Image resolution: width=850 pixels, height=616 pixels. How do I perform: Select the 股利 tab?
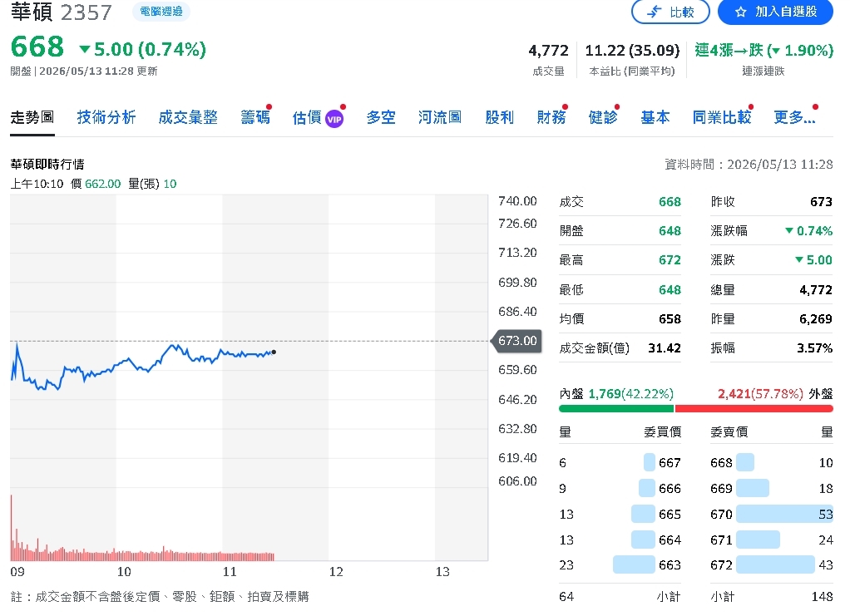[x=499, y=117]
